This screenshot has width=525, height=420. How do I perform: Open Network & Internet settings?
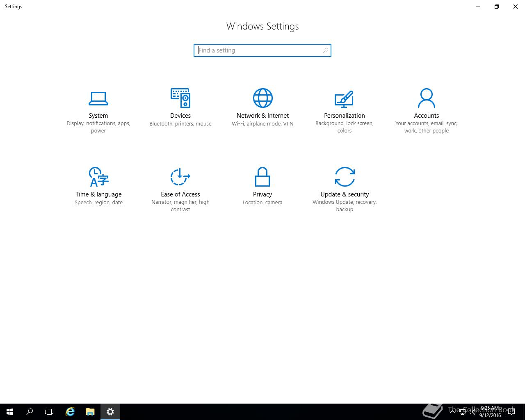tap(262, 107)
